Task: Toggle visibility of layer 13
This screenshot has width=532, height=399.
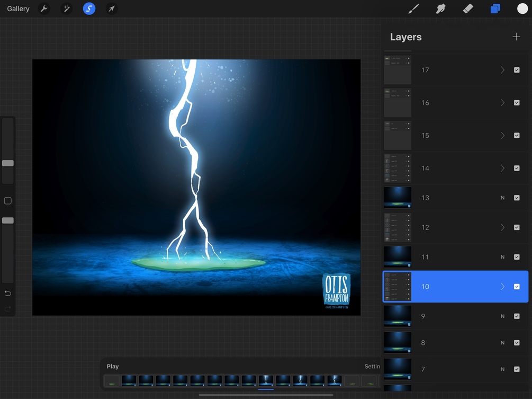Action: point(517,198)
